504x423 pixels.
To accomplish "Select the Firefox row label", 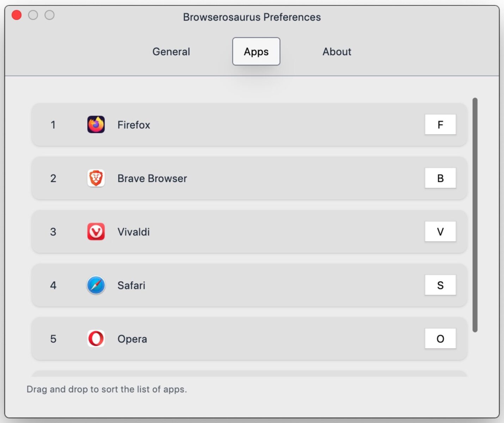I will [134, 125].
